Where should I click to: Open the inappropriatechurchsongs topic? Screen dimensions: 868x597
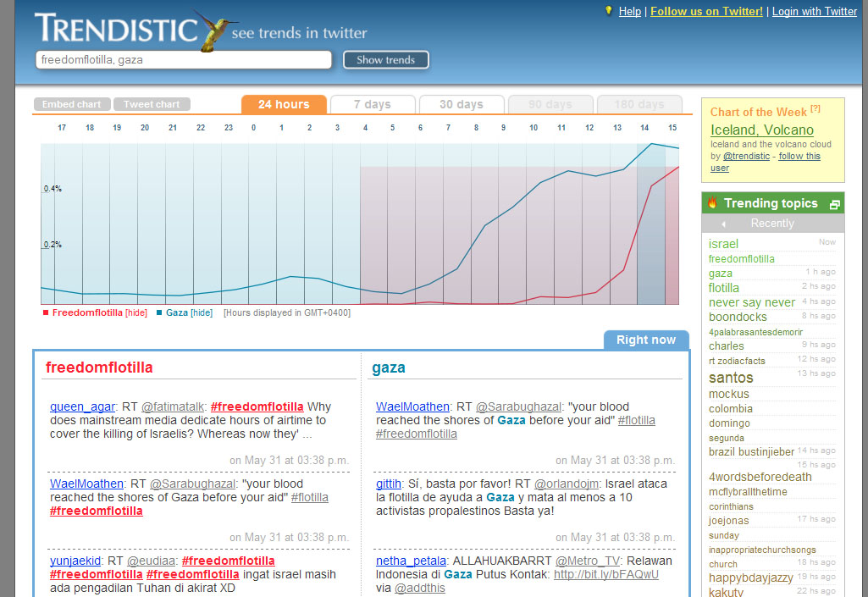[762, 550]
